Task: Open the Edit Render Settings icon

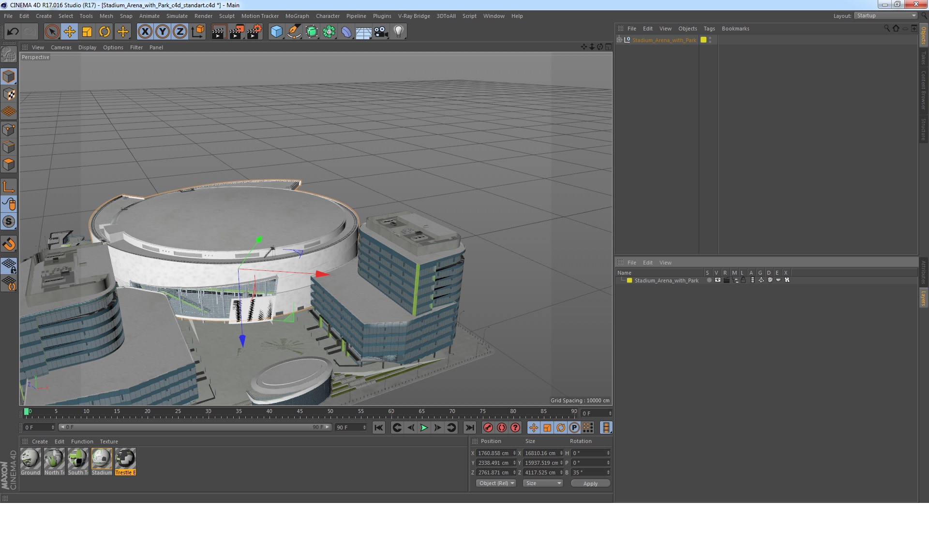Action: pyautogui.click(x=254, y=32)
